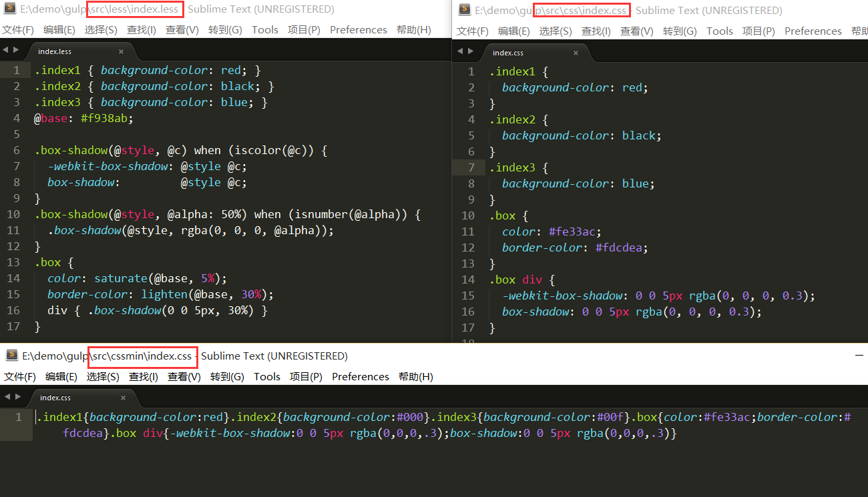Viewport: 868px width, 497px height.
Task: Select index.css tab in the cssmin window
Action: (55, 398)
